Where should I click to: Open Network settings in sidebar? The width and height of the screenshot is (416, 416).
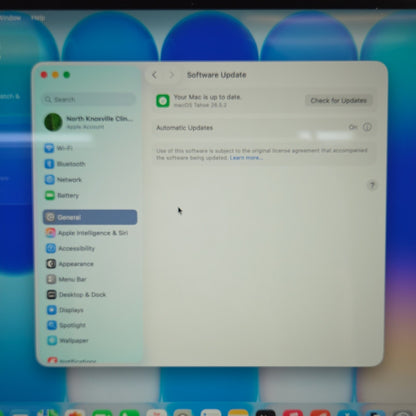point(89,180)
